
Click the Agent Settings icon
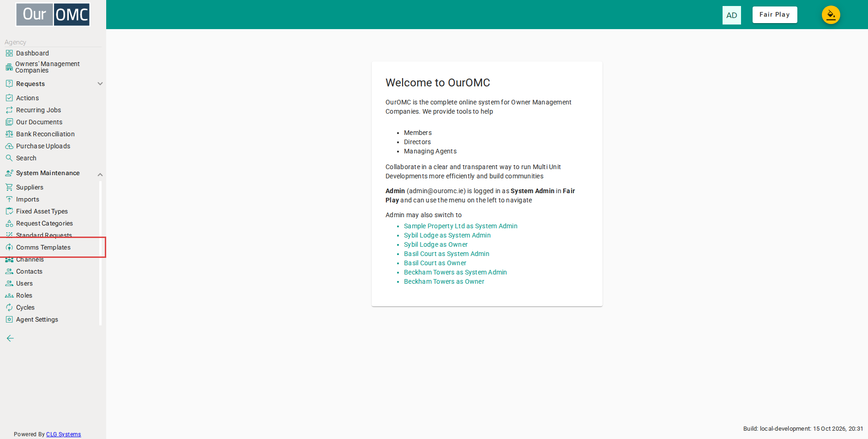(x=9, y=319)
